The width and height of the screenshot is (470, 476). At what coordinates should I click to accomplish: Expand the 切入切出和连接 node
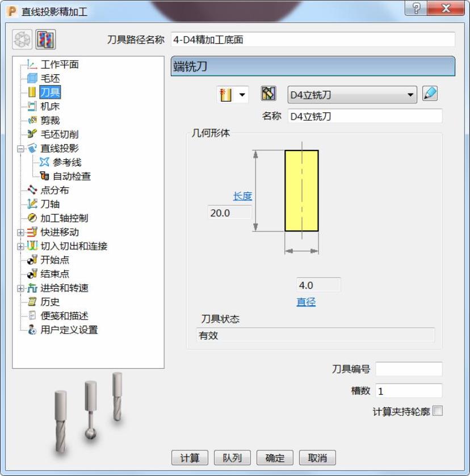[x=20, y=246]
